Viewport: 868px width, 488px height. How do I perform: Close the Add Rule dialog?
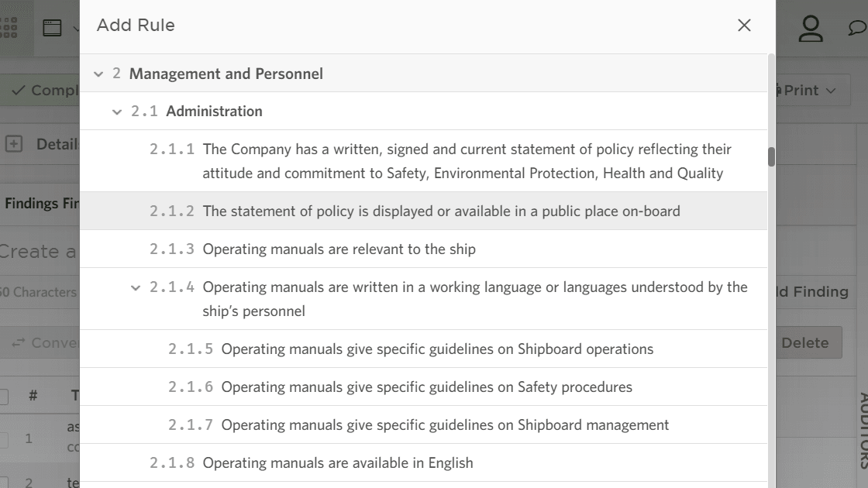(x=743, y=25)
